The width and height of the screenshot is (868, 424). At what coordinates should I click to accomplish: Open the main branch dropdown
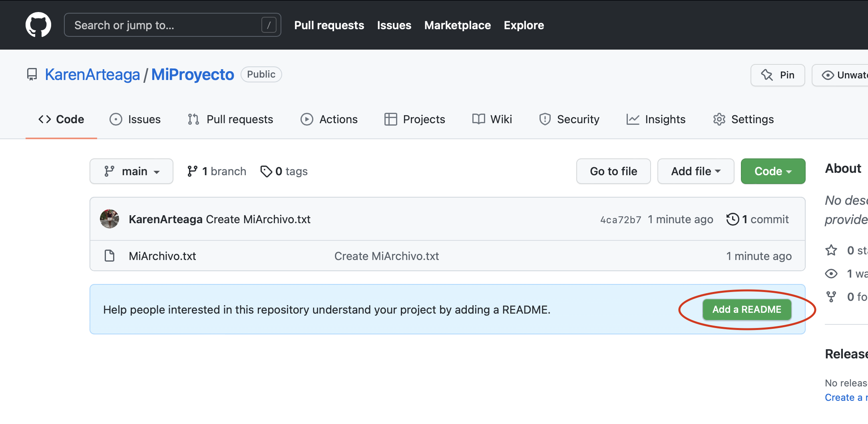(131, 171)
